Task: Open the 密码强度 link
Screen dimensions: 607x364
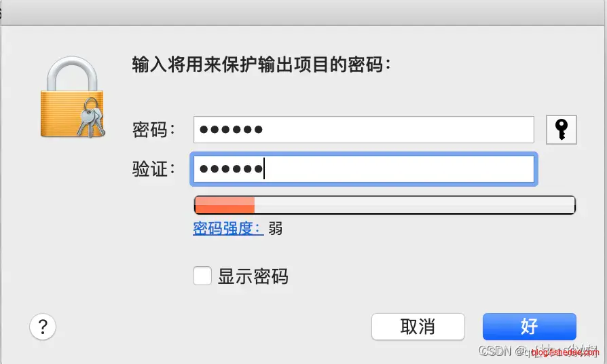Action: tap(228, 228)
